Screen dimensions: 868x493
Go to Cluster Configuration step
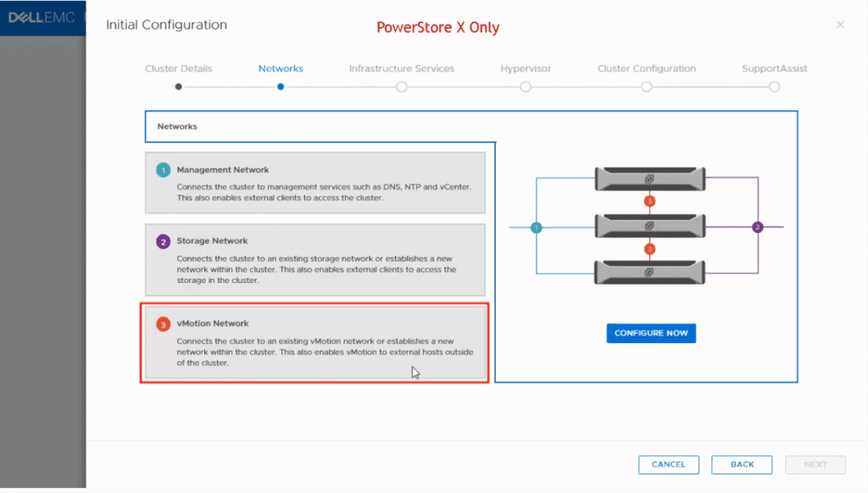tap(647, 69)
